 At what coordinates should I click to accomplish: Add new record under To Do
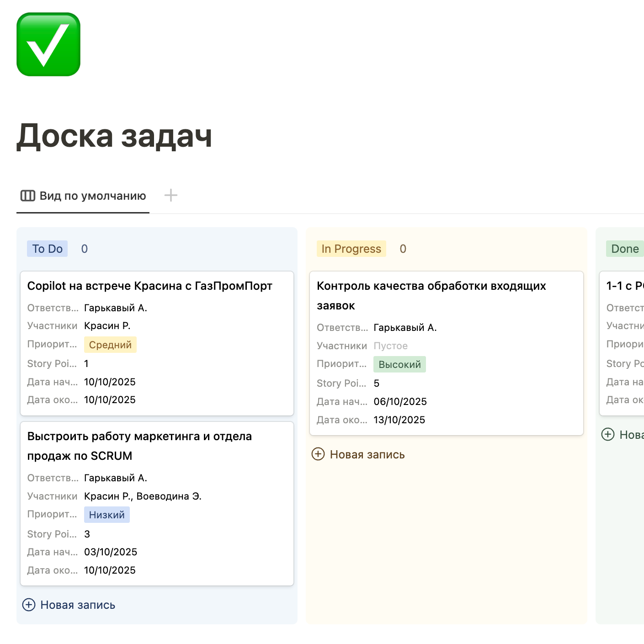click(x=78, y=605)
